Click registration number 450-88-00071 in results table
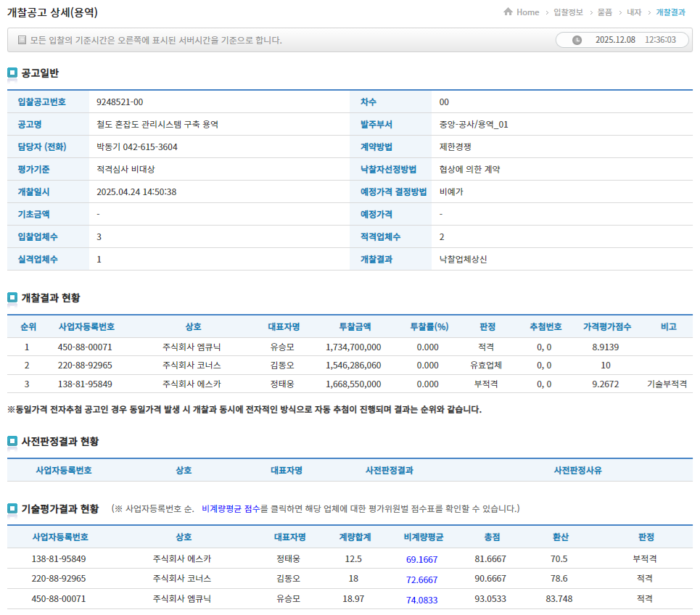The image size is (700, 615). [x=85, y=347]
